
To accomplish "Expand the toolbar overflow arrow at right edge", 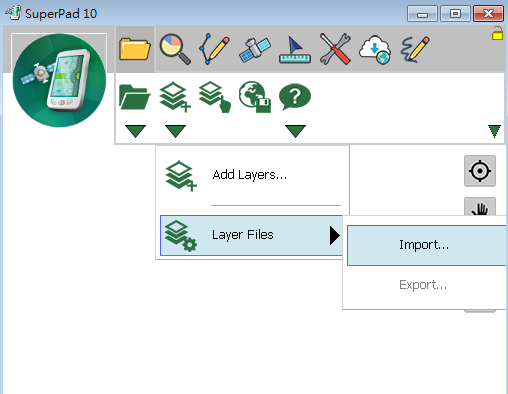I will 494,131.
